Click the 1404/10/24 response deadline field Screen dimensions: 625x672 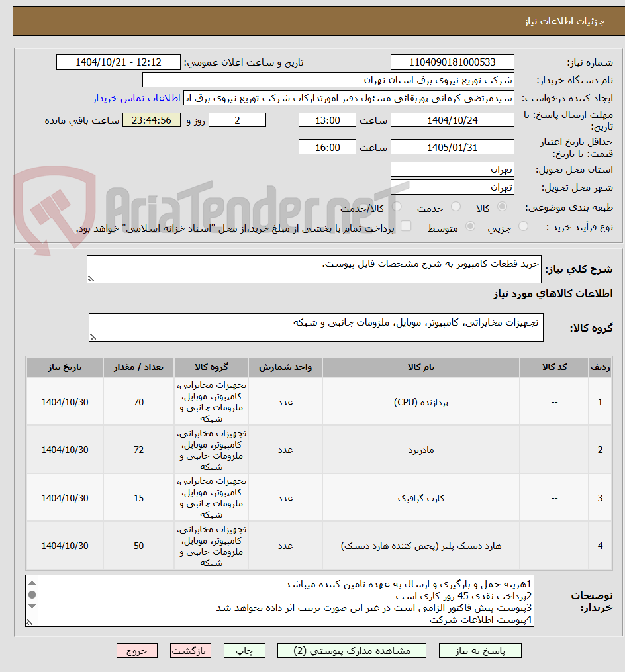coord(452,120)
